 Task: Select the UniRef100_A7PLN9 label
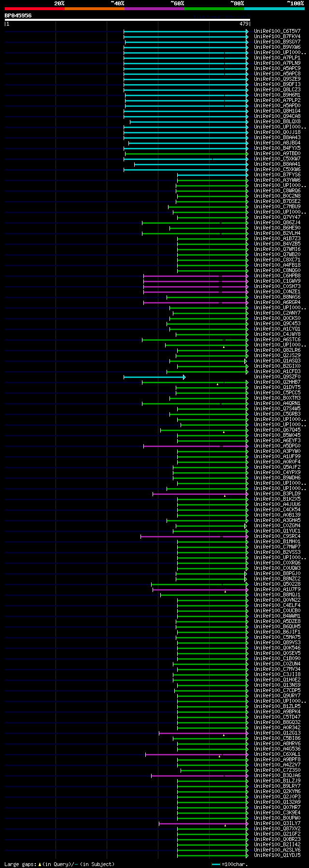point(277,63)
